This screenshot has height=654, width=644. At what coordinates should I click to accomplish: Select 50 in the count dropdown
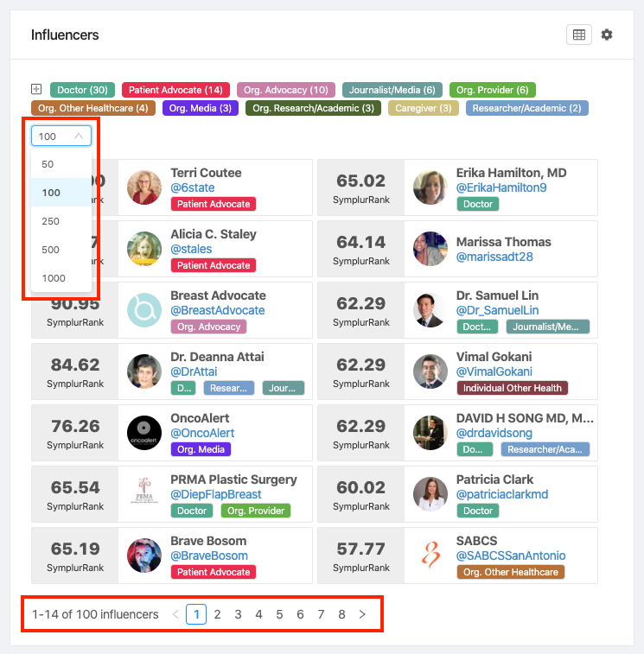click(61, 164)
